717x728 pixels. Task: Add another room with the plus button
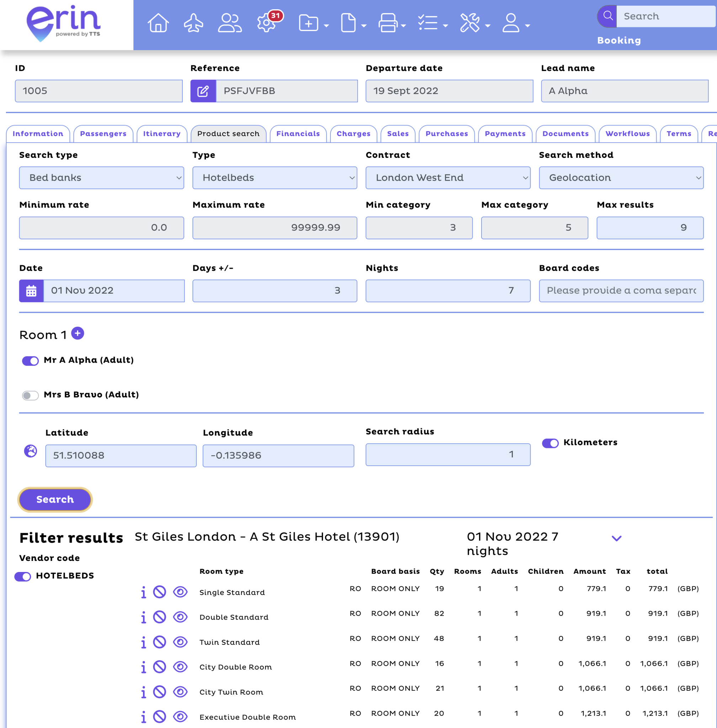click(x=78, y=333)
